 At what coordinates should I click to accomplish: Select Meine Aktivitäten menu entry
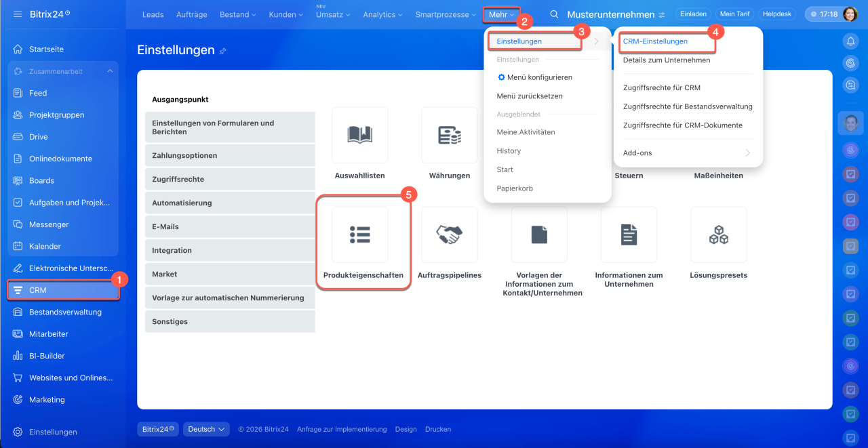[526, 132]
